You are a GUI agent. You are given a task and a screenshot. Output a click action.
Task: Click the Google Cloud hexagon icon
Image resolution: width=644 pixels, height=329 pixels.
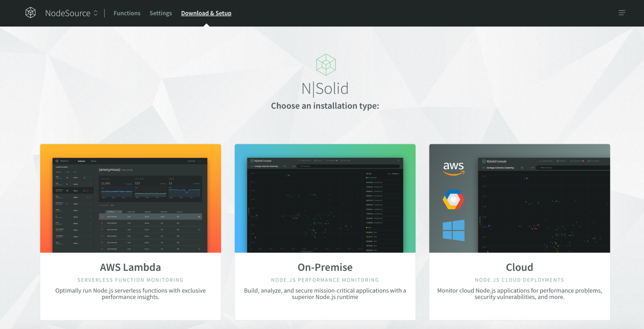coord(453,200)
